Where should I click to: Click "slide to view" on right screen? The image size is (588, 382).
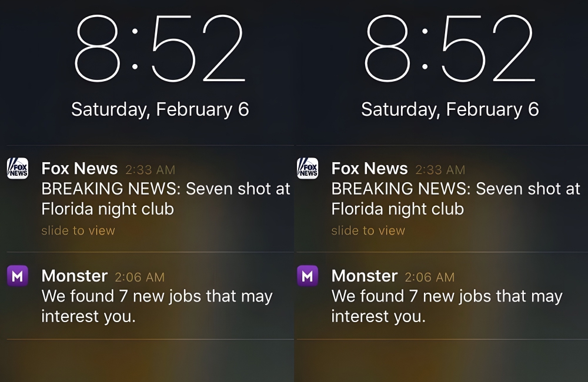(368, 231)
